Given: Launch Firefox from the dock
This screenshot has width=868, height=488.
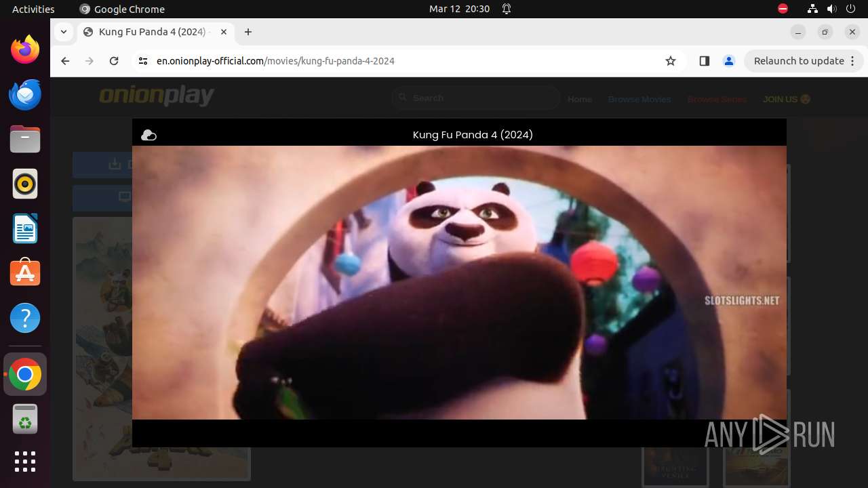Looking at the screenshot, I should [x=25, y=49].
